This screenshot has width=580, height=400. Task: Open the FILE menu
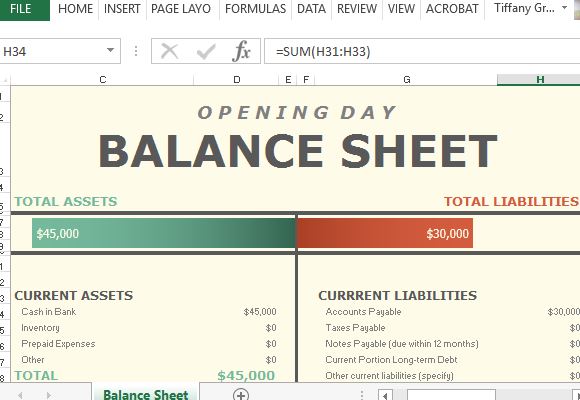pos(21,9)
